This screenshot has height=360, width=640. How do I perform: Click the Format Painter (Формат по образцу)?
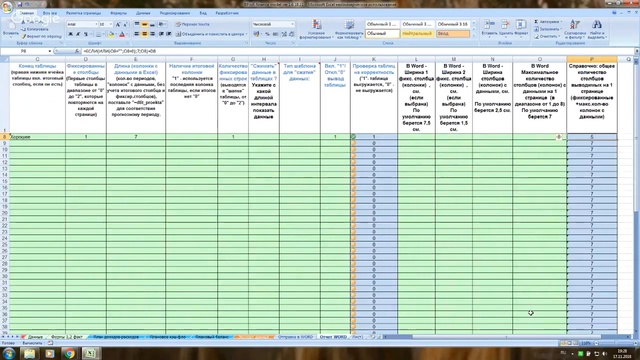41,36
